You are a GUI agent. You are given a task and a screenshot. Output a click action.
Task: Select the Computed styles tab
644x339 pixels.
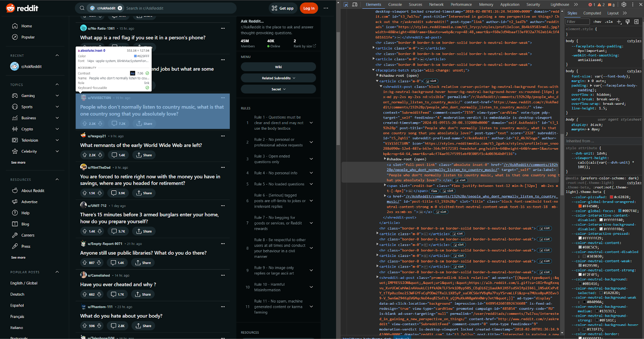click(x=592, y=13)
